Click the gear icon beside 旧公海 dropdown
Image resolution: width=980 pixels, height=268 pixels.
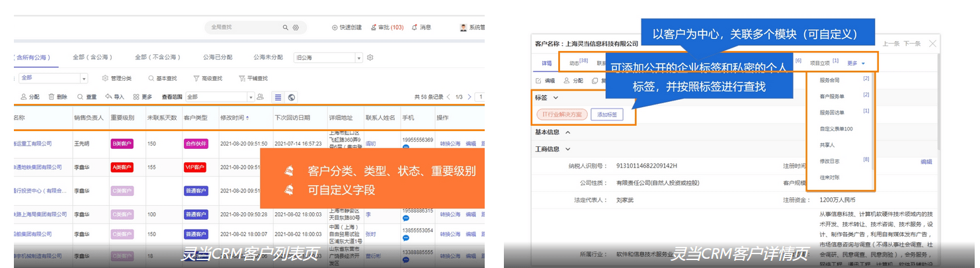click(x=370, y=58)
